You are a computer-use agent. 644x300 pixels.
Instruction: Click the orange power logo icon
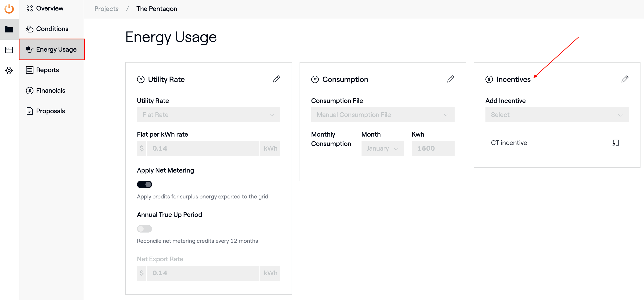click(9, 9)
